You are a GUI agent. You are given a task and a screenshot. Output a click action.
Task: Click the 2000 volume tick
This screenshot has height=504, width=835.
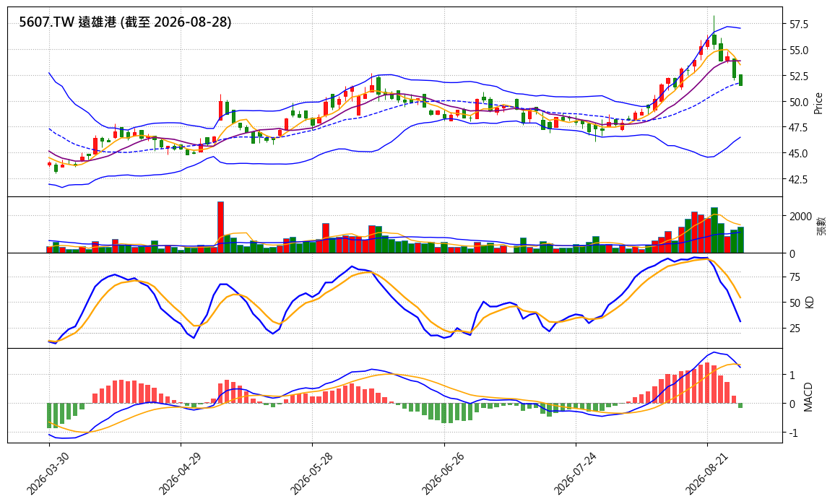pyautogui.click(x=801, y=217)
